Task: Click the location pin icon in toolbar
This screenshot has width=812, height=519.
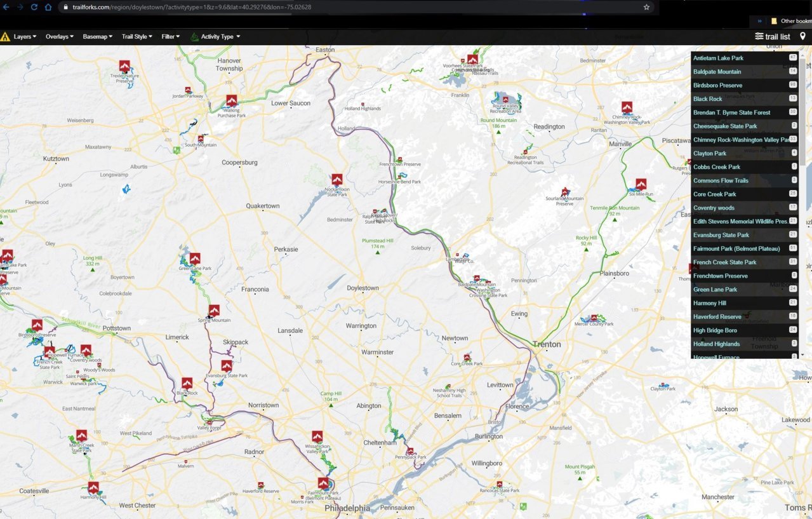Action: pos(802,36)
